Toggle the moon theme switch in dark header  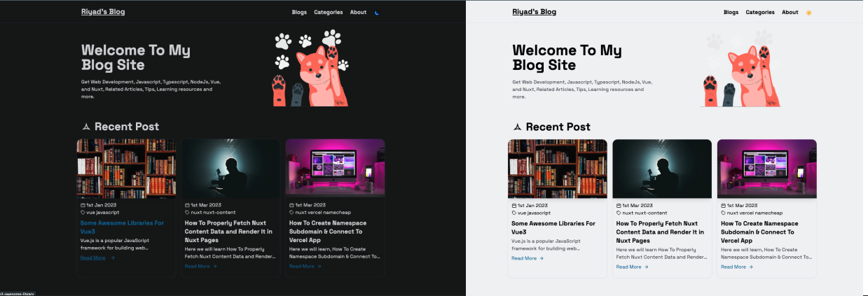pyautogui.click(x=378, y=13)
